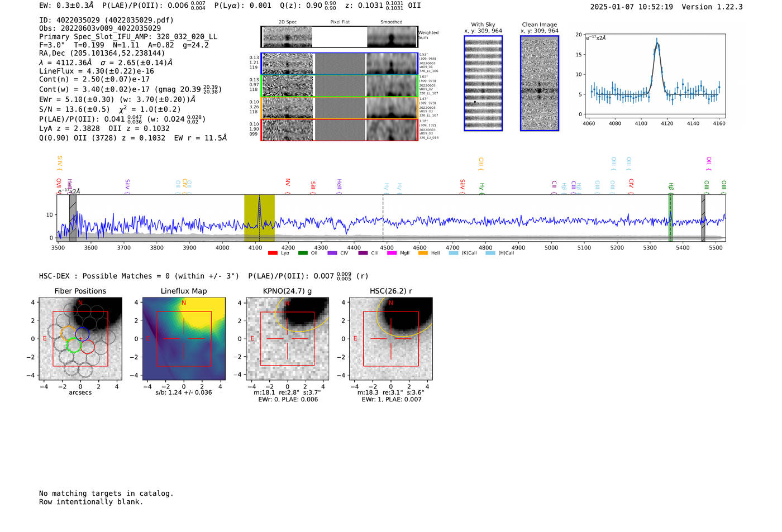Click the HSC EWr: 1, PLAE: 0.007 label
This screenshot has width=782, height=532.
pos(392,399)
